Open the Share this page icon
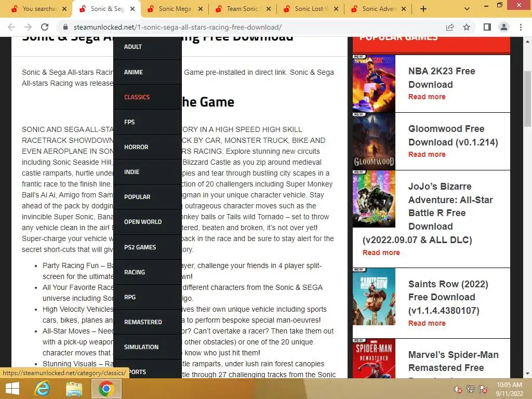 click(x=450, y=27)
